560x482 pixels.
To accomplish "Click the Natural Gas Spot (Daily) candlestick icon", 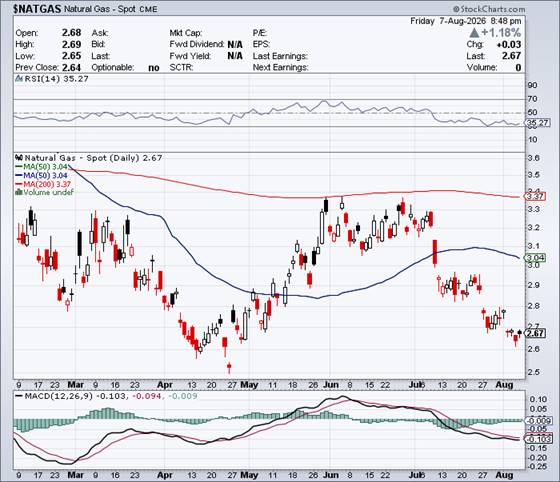I will [19, 157].
